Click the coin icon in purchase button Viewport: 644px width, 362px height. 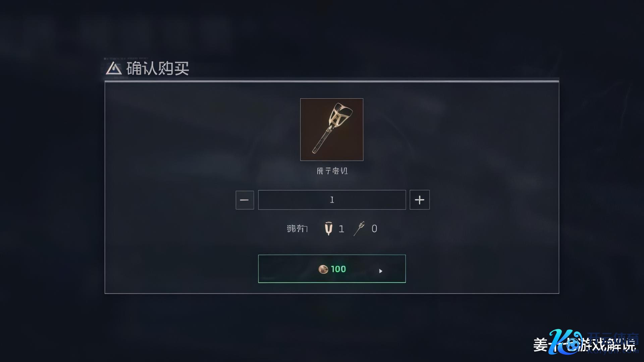coord(323,269)
